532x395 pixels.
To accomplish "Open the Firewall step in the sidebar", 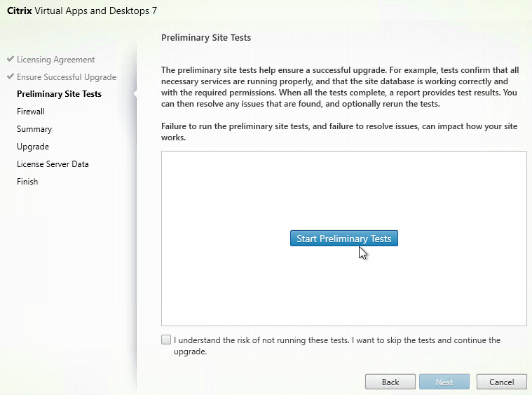I will point(31,112).
